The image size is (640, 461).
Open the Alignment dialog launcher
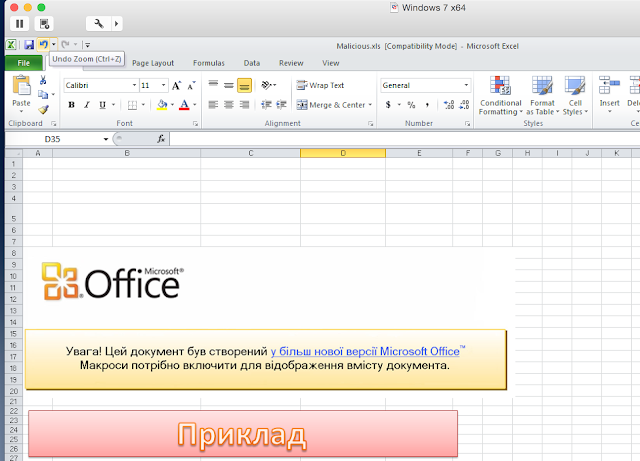click(x=370, y=123)
